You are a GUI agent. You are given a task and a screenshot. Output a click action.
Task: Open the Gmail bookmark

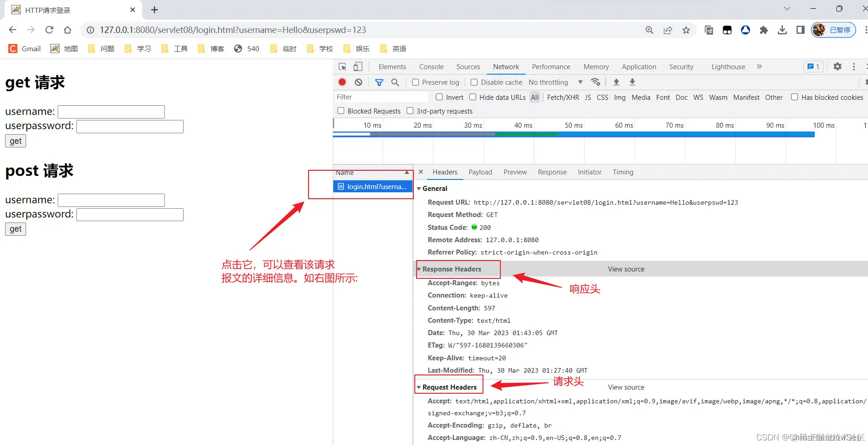(x=25, y=49)
